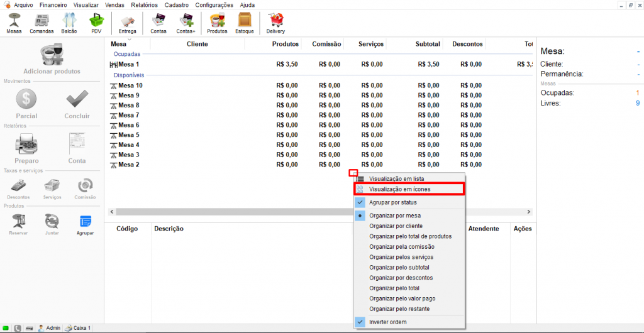Toggle the Agrupar por status option
Viewport: 644px width, 333px height.
[392, 202]
